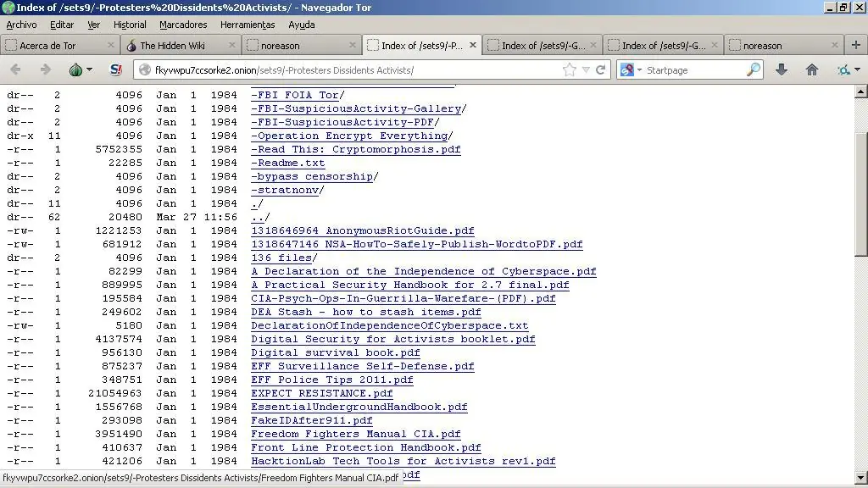868x488 pixels.
Task: Open the Editar menu
Action: point(62,25)
